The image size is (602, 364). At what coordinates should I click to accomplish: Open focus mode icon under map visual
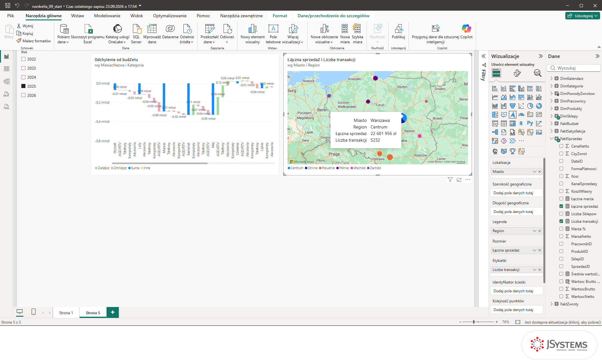tap(459, 180)
